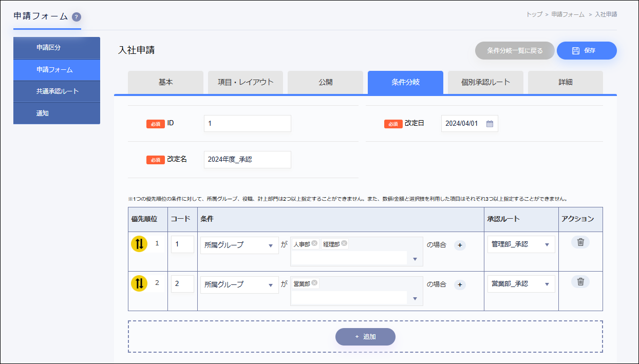Click the 保存 save button
Screen dimensions: 639x364
587,50
